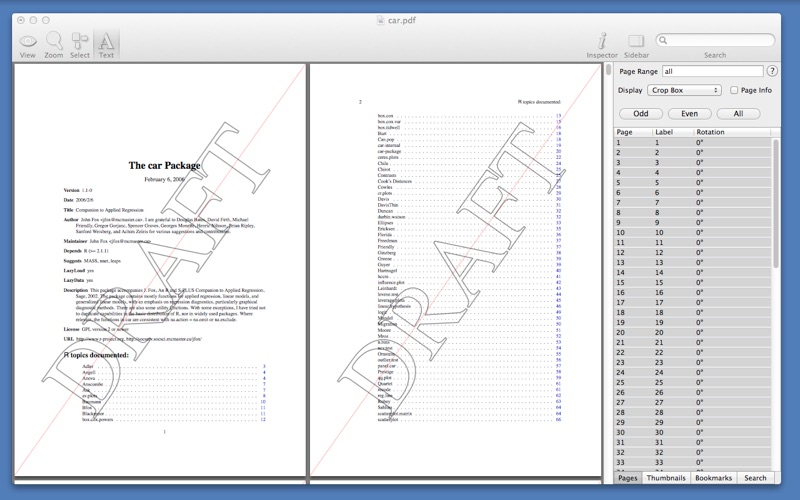
Task: Select the Zoom magnifier tool
Action: (54, 40)
